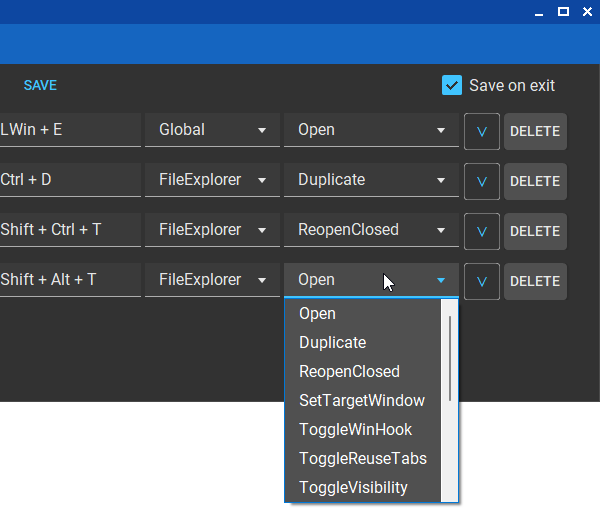
Task: Delete the Shift + Alt + T hotkey
Action: 535,281
